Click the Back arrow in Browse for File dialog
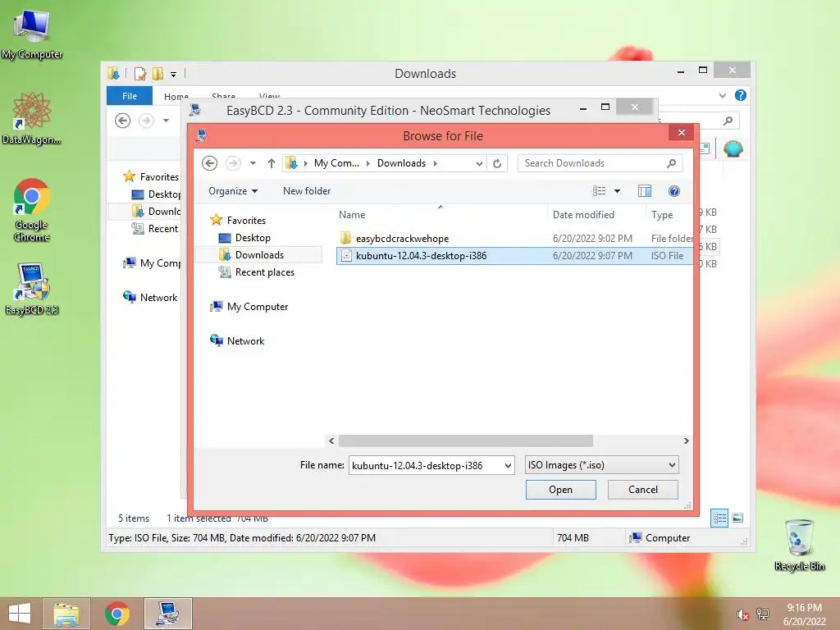 (209, 163)
